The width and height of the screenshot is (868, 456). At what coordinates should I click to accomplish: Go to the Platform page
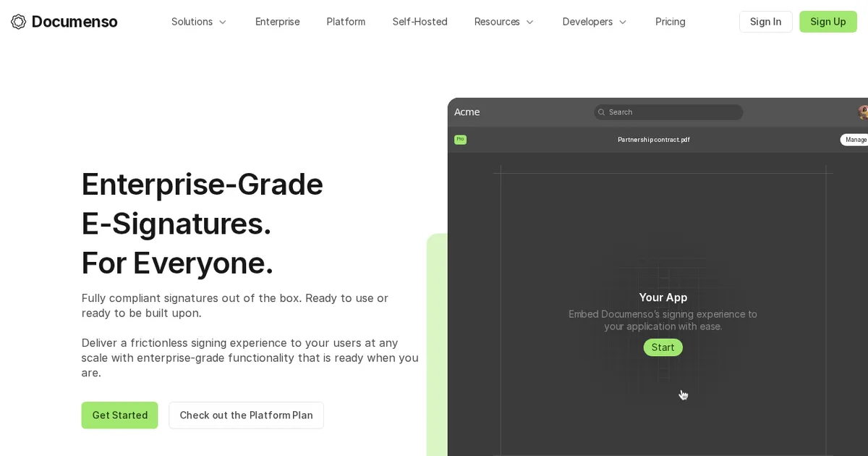click(346, 22)
